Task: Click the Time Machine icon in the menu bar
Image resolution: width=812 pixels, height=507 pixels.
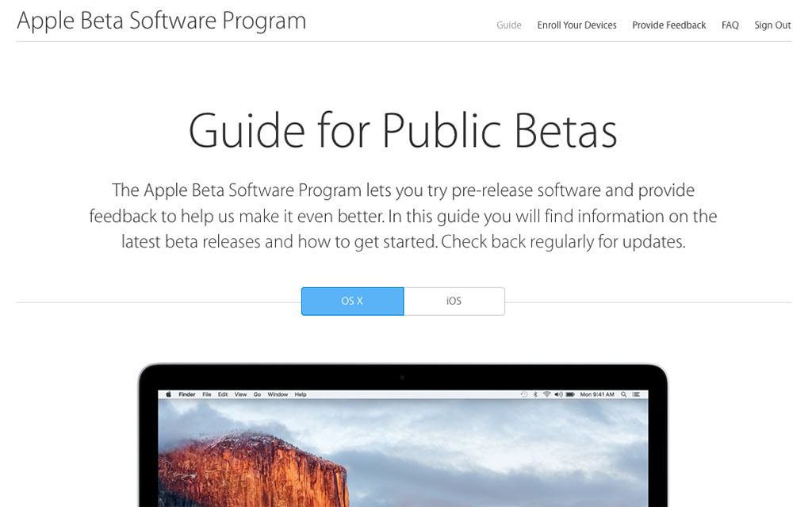Action: pos(524,394)
